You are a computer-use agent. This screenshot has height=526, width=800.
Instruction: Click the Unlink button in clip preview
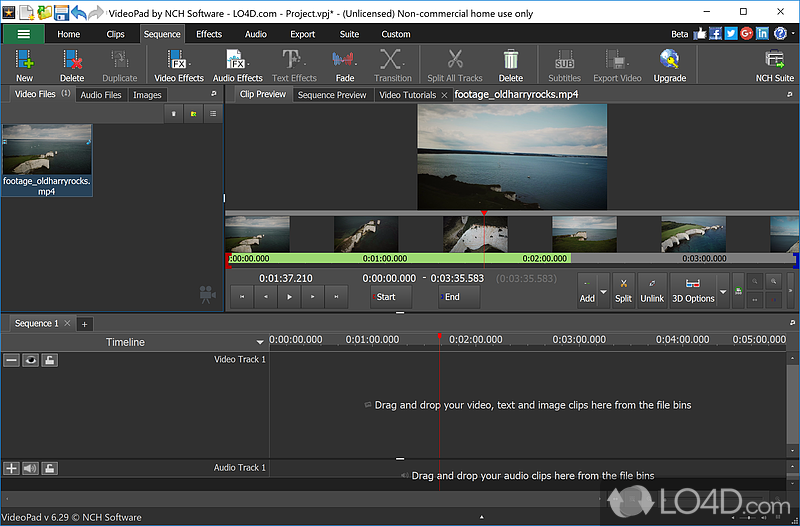(x=652, y=291)
